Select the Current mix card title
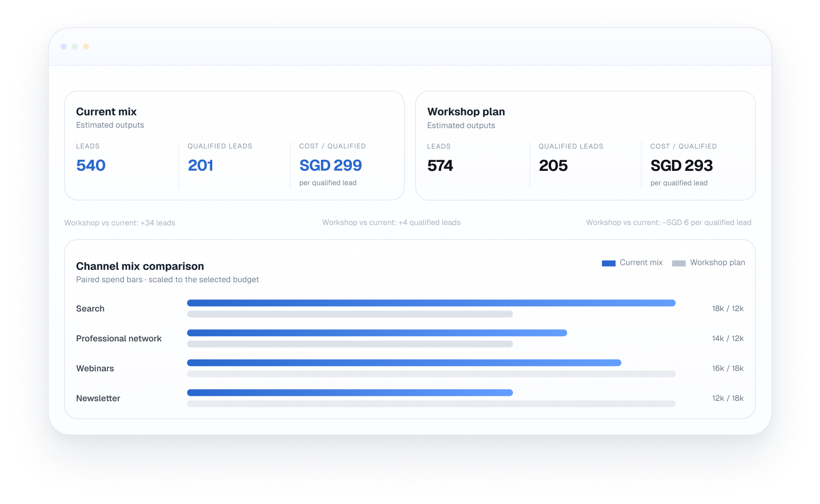 tap(106, 111)
